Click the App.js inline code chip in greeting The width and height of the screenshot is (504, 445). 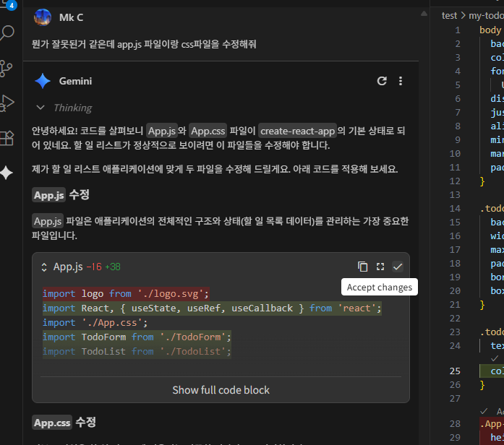[162, 131]
